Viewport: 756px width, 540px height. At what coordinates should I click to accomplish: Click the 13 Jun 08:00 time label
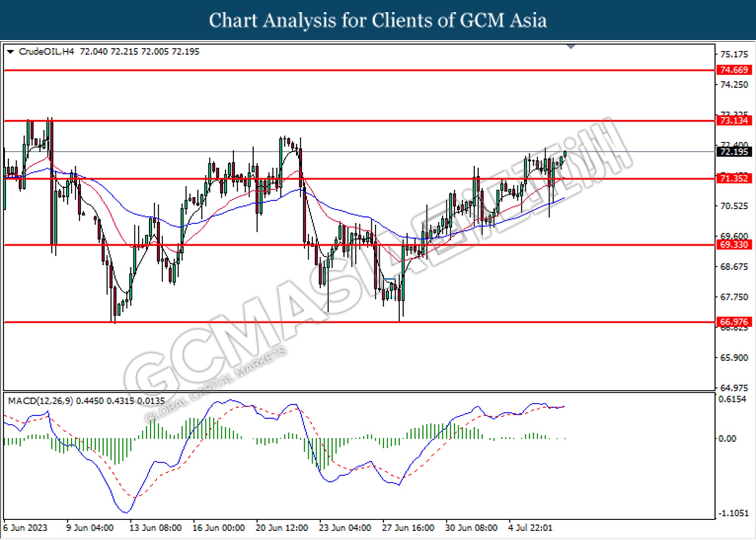coord(155,528)
